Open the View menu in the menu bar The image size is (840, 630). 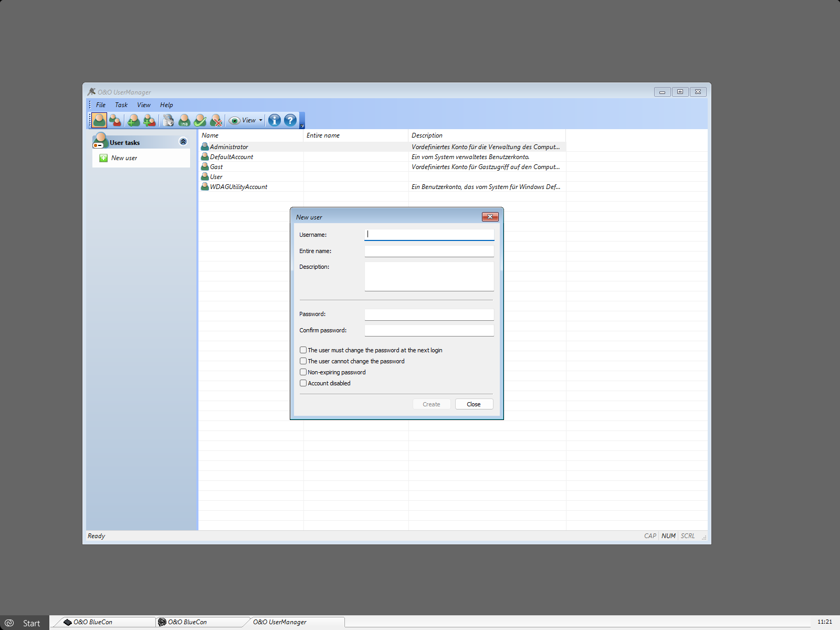pyautogui.click(x=144, y=105)
